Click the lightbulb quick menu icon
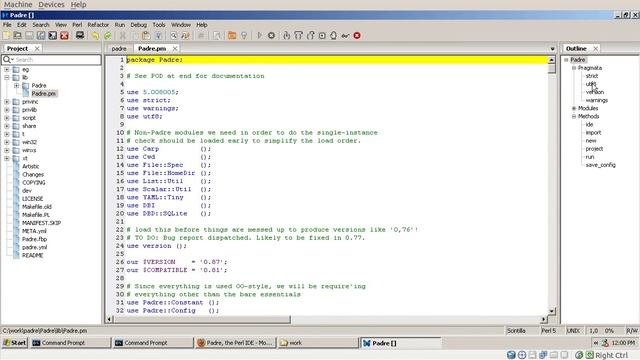 pos(244,36)
